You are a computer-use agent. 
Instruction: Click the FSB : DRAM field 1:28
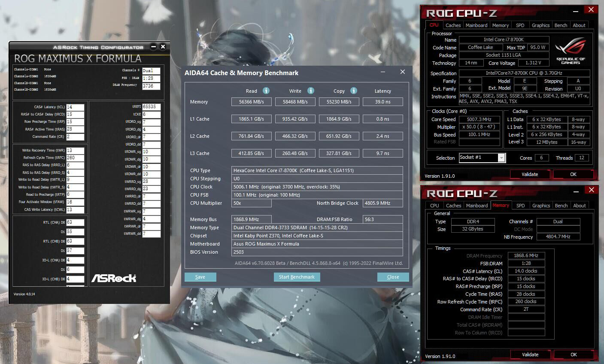pyautogui.click(x=151, y=79)
